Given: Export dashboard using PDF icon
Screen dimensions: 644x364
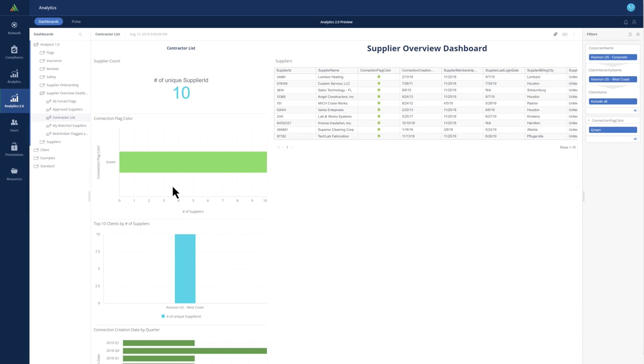Looking at the screenshot, I should (x=565, y=34).
